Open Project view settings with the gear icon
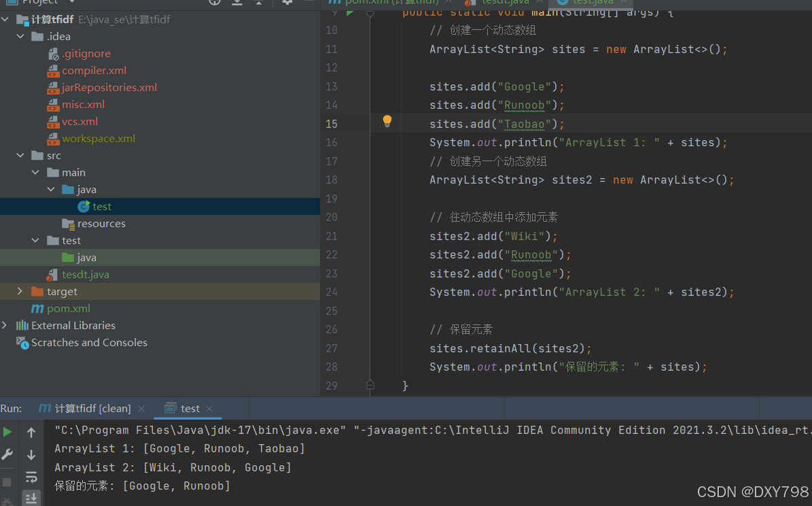The height and width of the screenshot is (506, 812). [x=287, y=3]
